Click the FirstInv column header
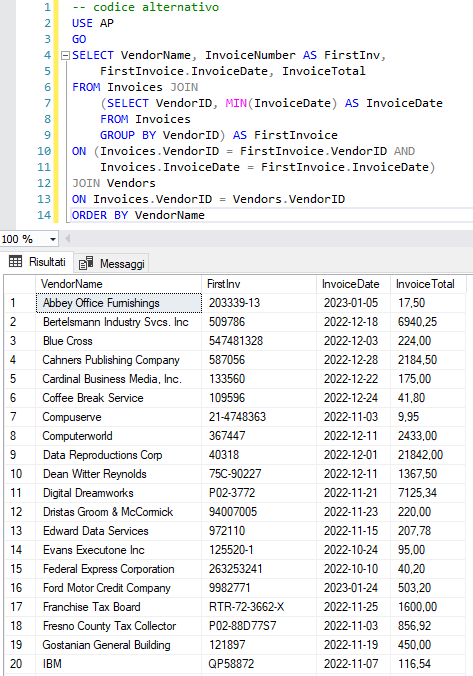 click(x=259, y=284)
